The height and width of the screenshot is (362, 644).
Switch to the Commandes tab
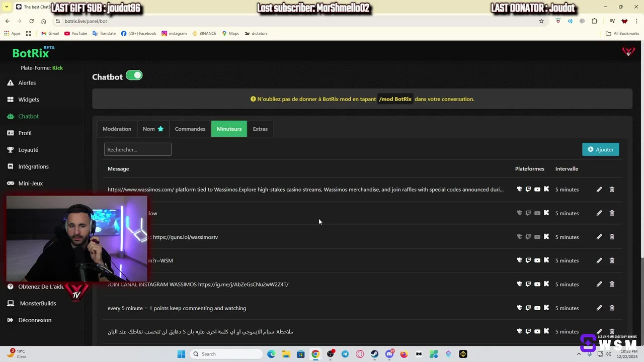190,129
